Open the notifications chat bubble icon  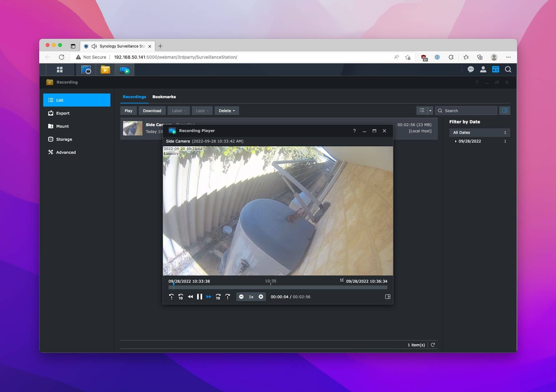(x=471, y=70)
